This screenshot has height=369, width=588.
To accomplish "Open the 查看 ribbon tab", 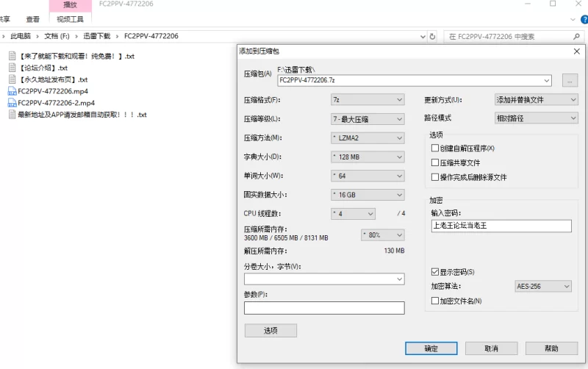I will tap(33, 19).
